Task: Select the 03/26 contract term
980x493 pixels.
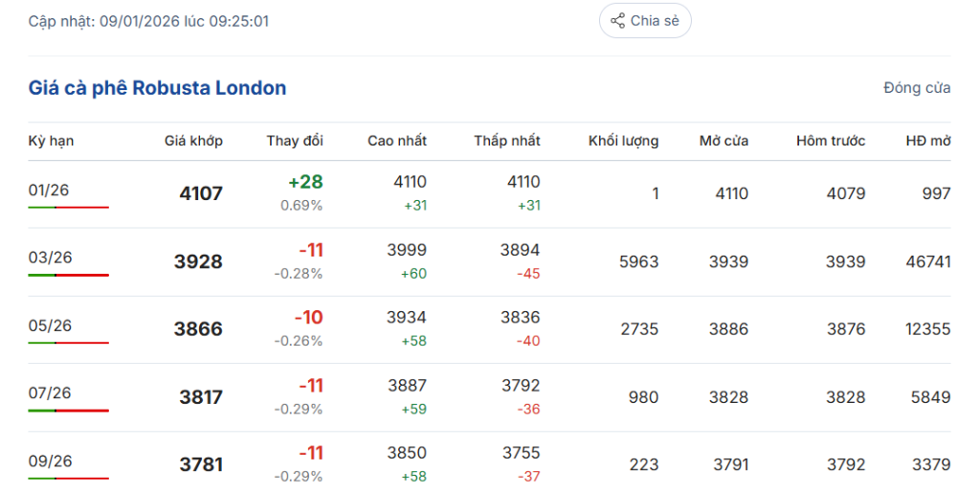Action: pyautogui.click(x=51, y=258)
